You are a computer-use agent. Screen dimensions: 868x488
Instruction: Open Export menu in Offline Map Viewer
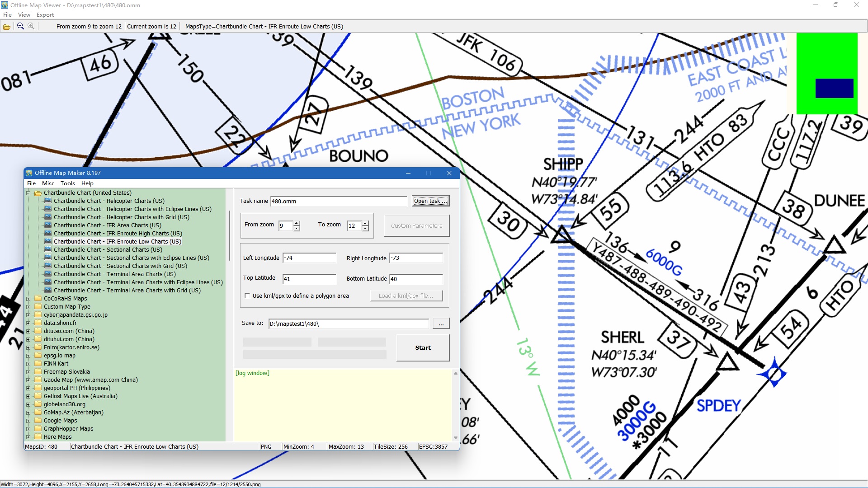45,15
